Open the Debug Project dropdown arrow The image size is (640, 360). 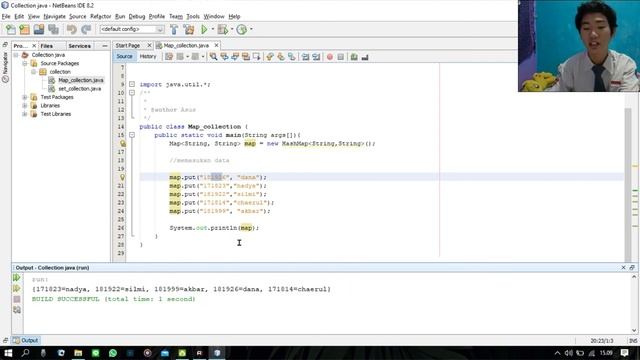tap(232, 29)
